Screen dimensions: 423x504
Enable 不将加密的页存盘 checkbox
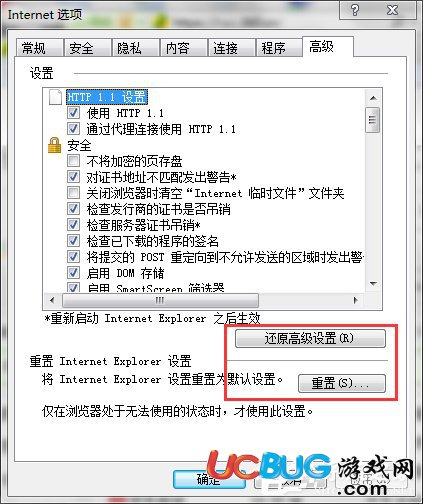pyautogui.click(x=73, y=161)
